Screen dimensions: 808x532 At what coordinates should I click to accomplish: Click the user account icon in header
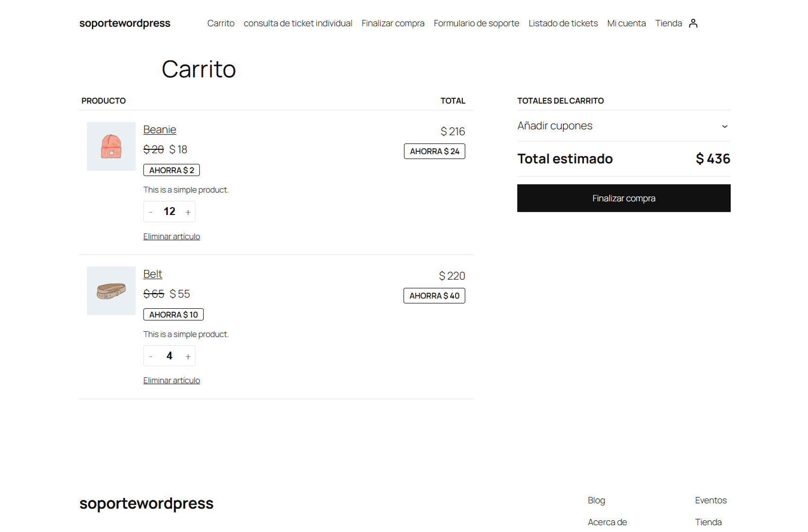(693, 23)
